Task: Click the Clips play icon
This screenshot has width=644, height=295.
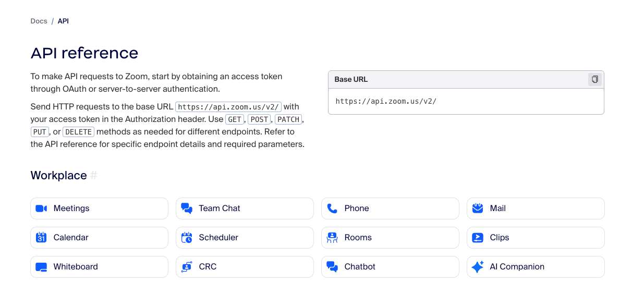Action: tap(477, 238)
